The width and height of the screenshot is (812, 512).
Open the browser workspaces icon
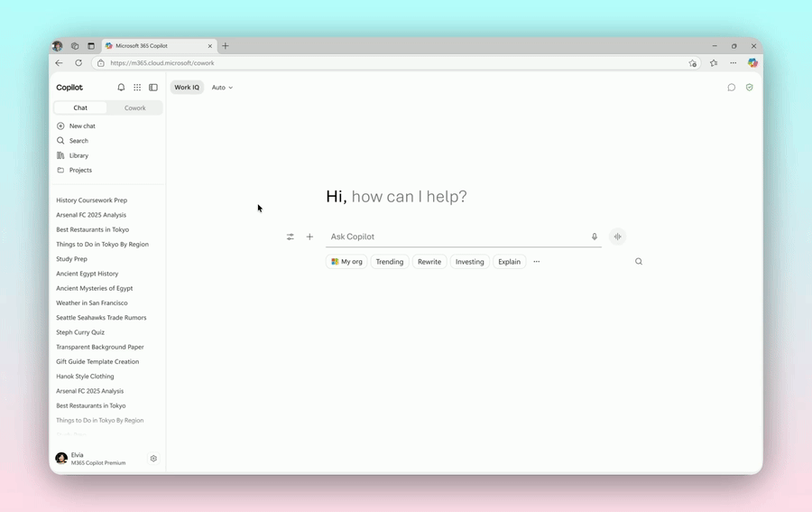[x=75, y=46]
